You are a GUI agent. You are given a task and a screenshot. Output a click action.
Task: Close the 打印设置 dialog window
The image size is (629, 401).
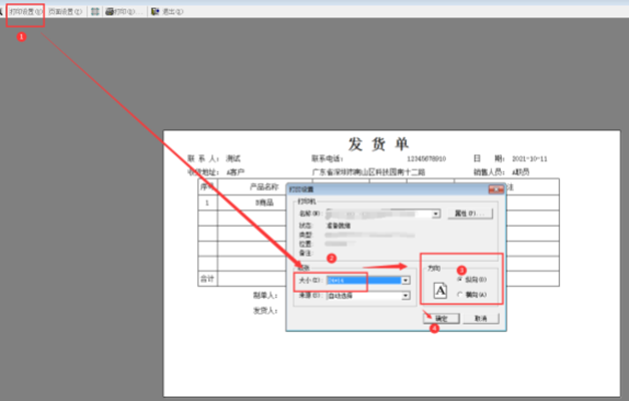point(496,189)
